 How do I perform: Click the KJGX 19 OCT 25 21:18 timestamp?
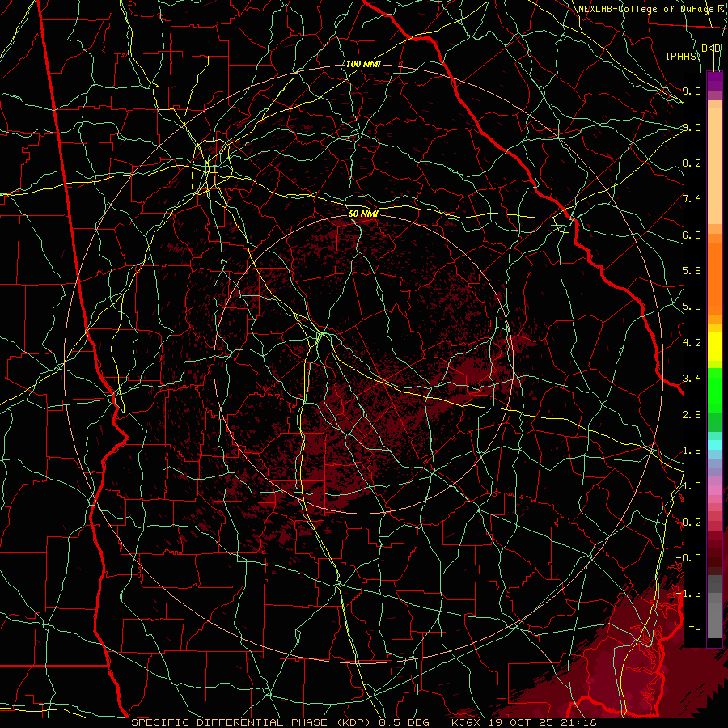click(523, 722)
